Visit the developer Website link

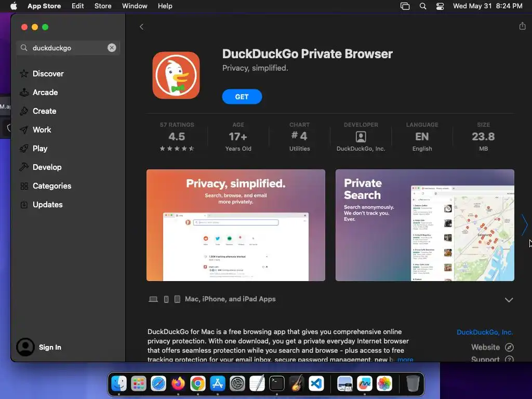pyautogui.click(x=492, y=347)
